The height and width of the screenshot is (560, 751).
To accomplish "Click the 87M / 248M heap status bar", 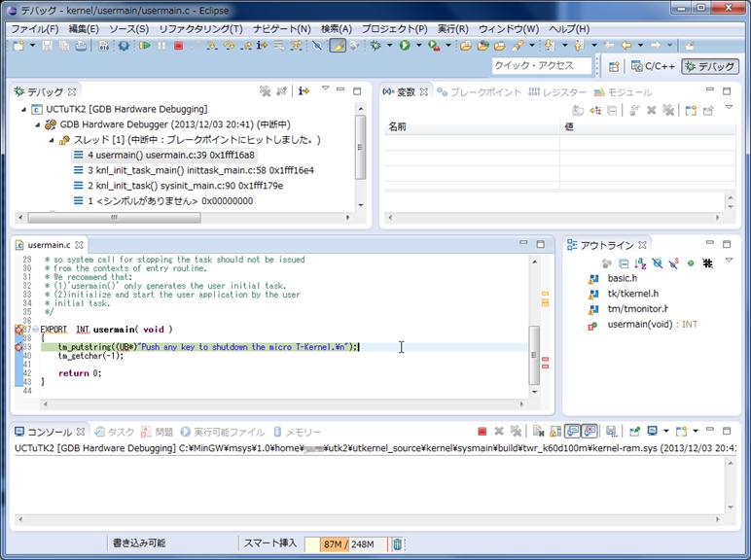I will click(345, 544).
